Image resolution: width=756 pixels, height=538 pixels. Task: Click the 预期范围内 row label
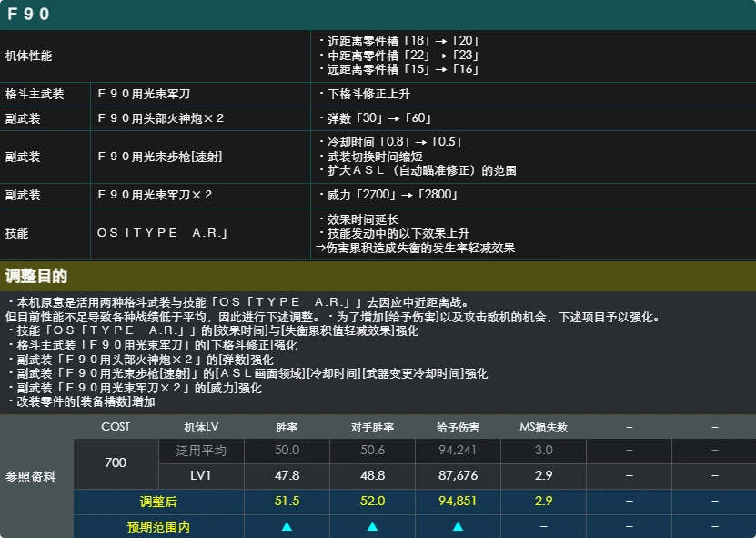[158, 527]
